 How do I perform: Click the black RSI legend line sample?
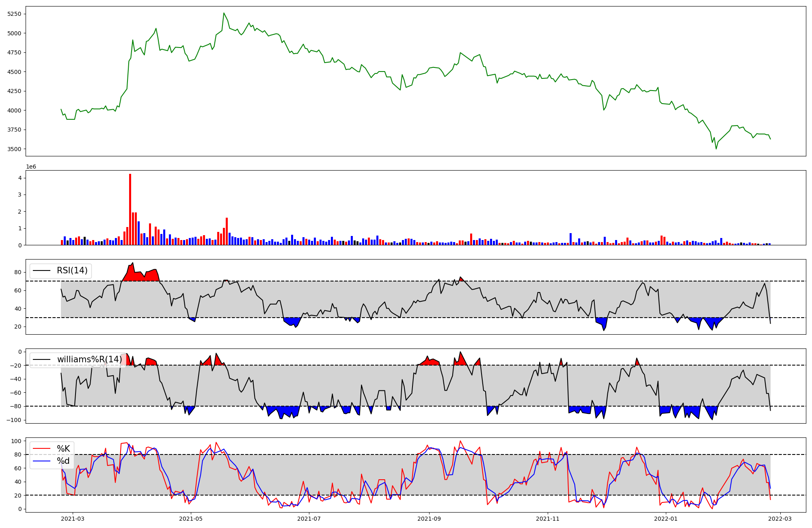coord(41,270)
